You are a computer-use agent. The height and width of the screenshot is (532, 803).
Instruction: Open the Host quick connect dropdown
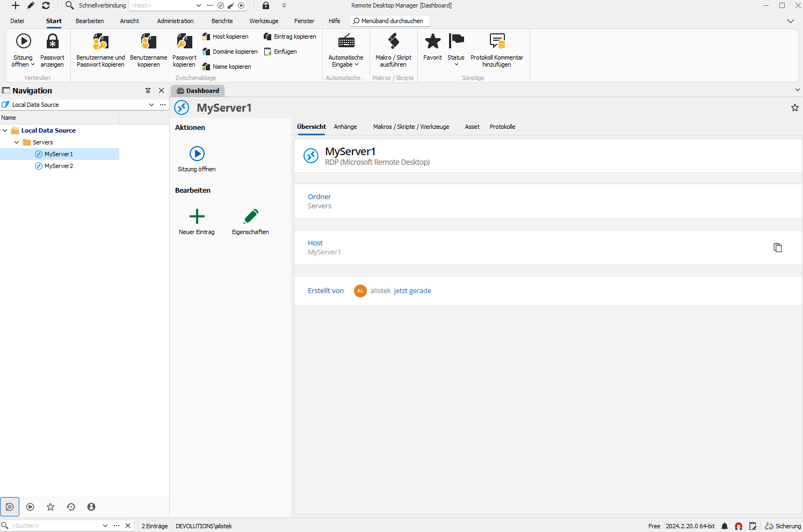coord(199,5)
